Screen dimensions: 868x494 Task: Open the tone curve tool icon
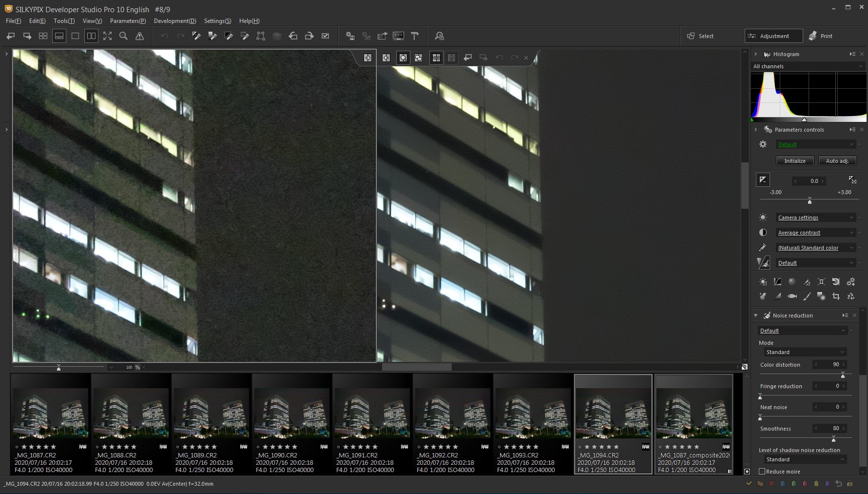(x=777, y=282)
